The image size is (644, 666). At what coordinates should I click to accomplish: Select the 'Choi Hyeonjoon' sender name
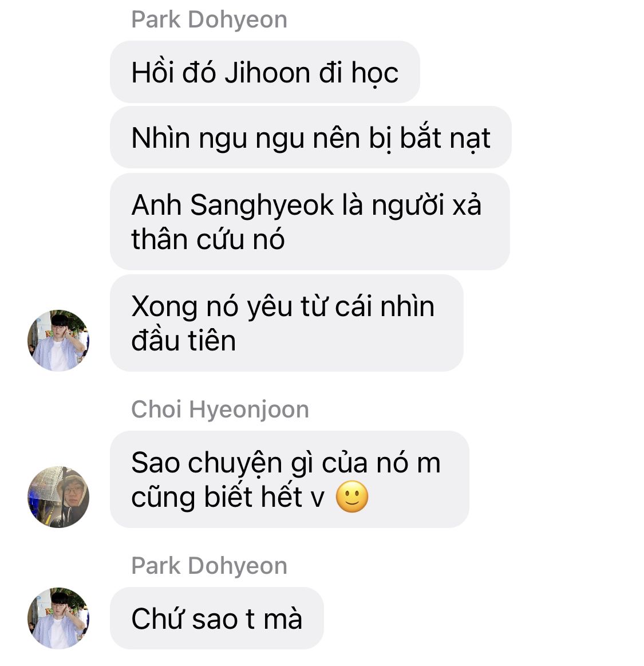coord(220,409)
